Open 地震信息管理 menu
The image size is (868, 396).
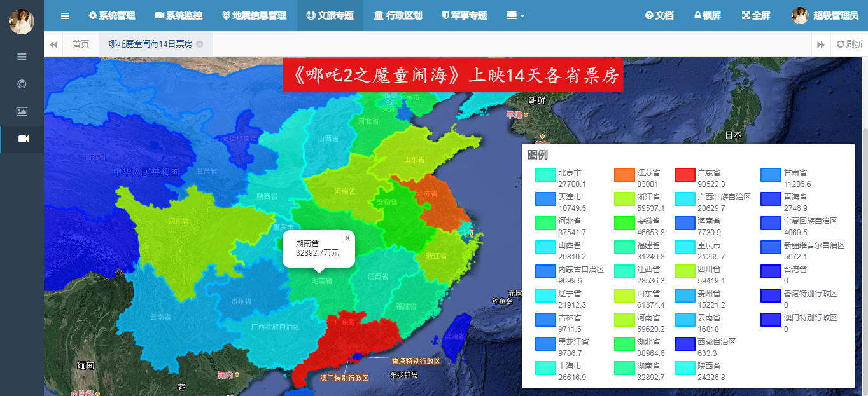255,15
